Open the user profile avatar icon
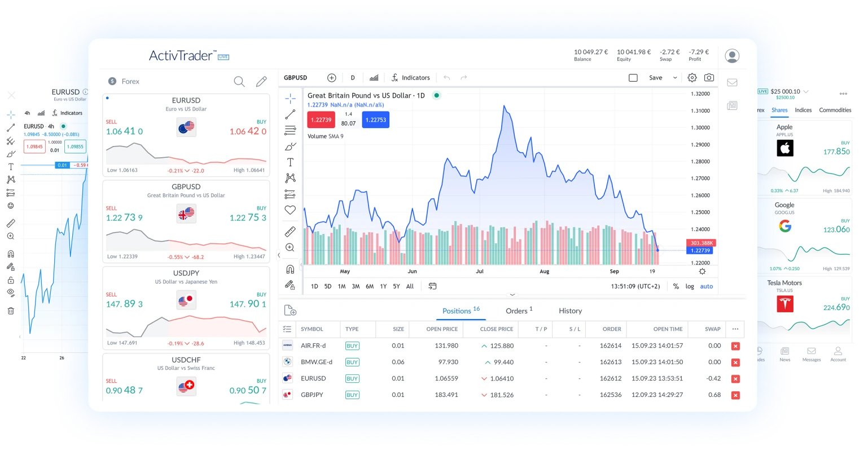 (x=732, y=56)
